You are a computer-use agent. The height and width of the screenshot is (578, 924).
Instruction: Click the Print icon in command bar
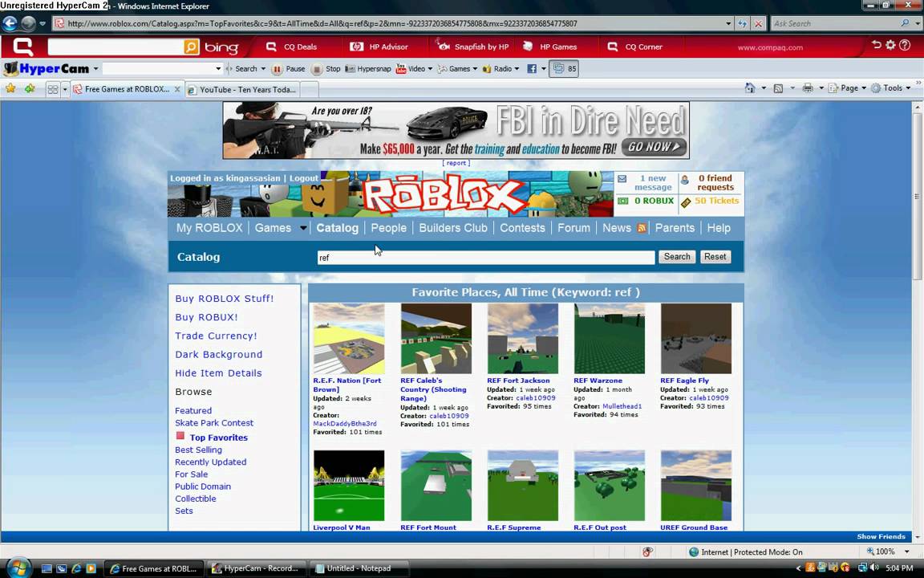[x=808, y=88]
